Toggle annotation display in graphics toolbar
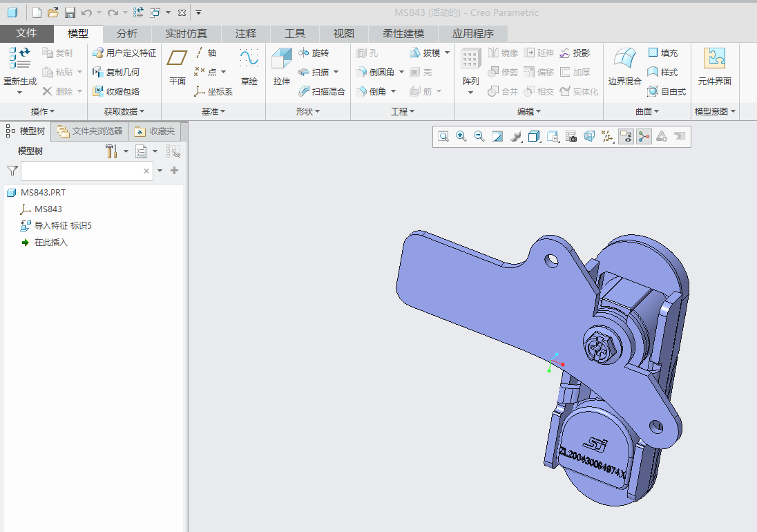The width and height of the screenshot is (757, 532). pos(626,137)
